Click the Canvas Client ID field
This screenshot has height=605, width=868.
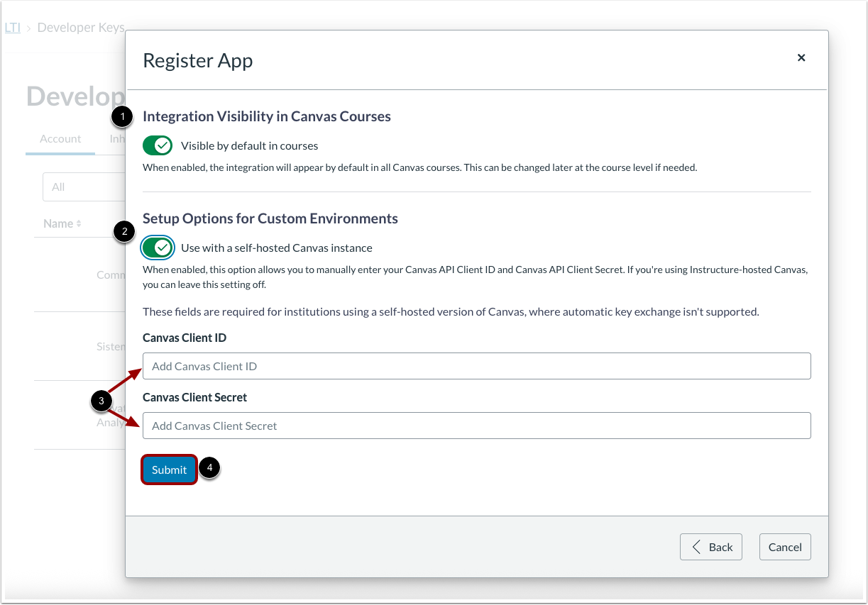pyautogui.click(x=476, y=366)
